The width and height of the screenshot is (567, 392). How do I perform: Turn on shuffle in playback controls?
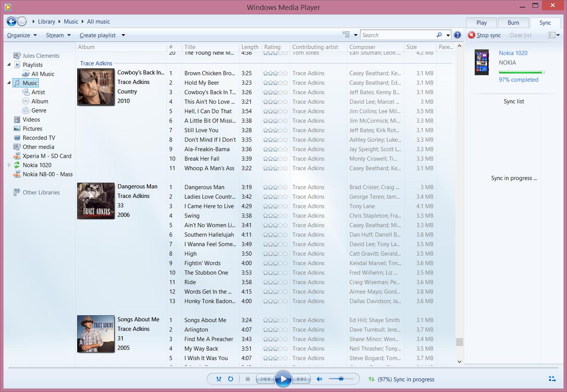(x=219, y=379)
